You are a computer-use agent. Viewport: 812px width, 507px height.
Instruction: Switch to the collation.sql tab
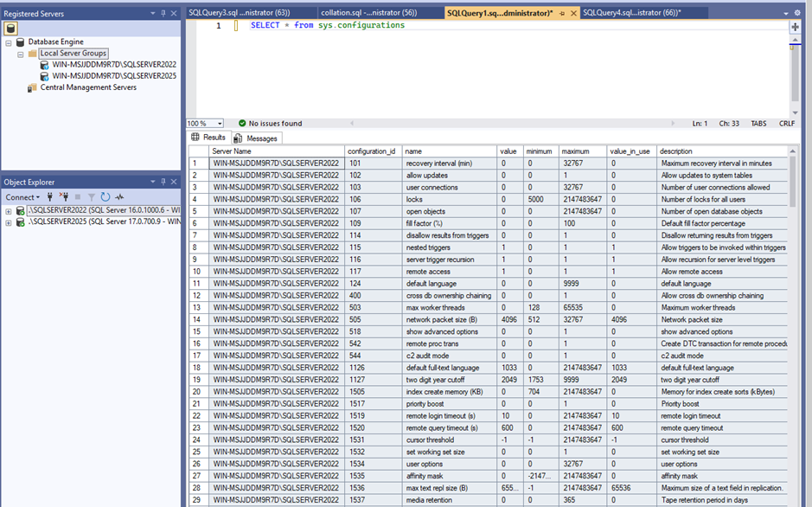coord(380,13)
